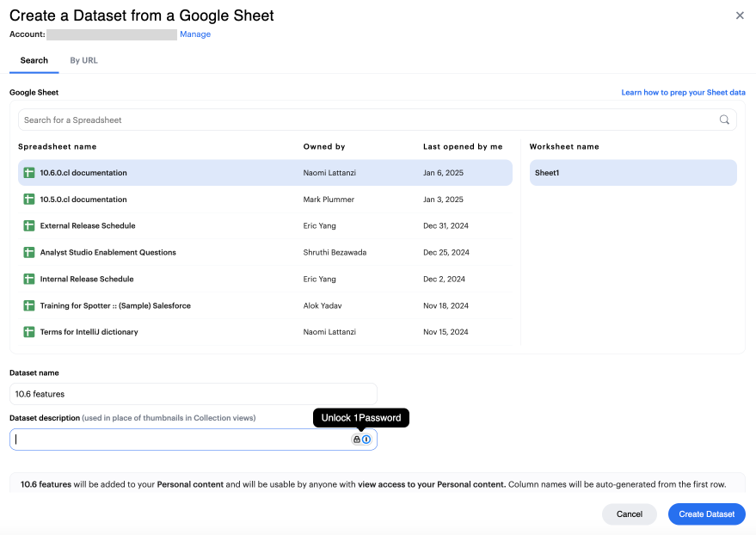This screenshot has width=756, height=535.
Task: Open Learn how to prep your Sheet data
Action: (x=683, y=92)
